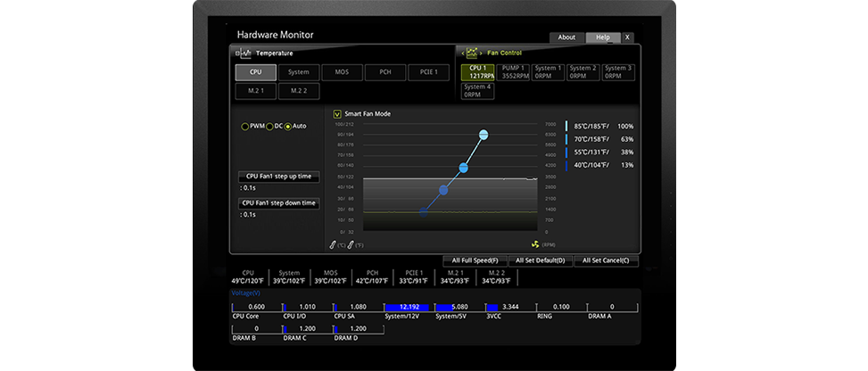Image resolution: width=868 pixels, height=371 pixels.
Task: Click the right arrow beside Fan Control
Action: click(x=482, y=54)
